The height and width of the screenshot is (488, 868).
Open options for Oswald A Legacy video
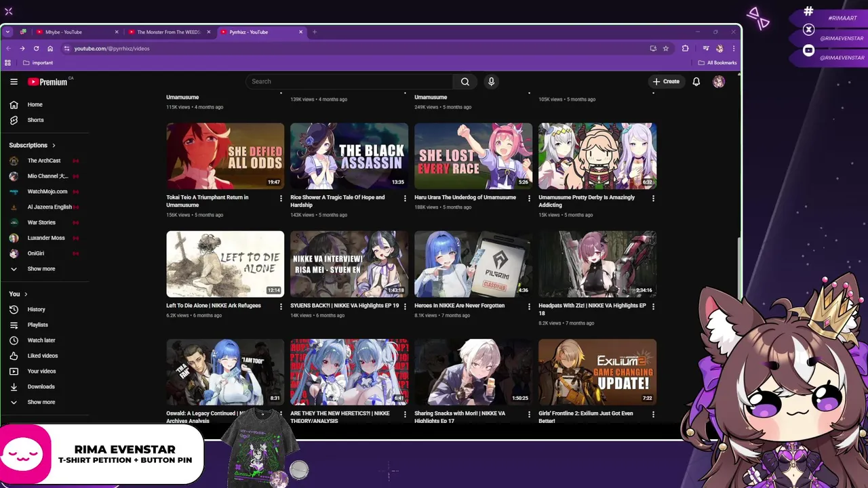[281, 414]
